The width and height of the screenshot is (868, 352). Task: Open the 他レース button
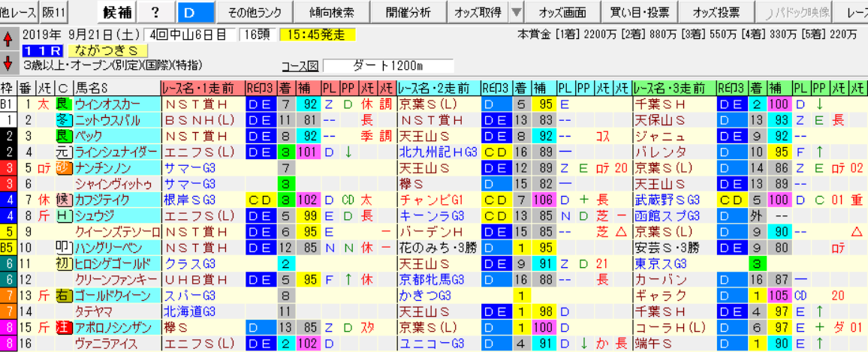point(20,11)
